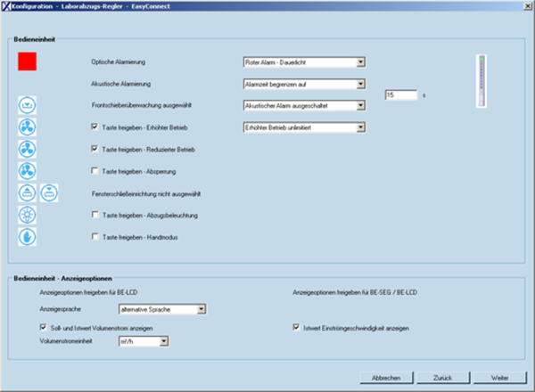Image resolution: width=535 pixels, height=392 pixels.
Task: Click fan icon beside Absperrung row
Action: [28, 170]
